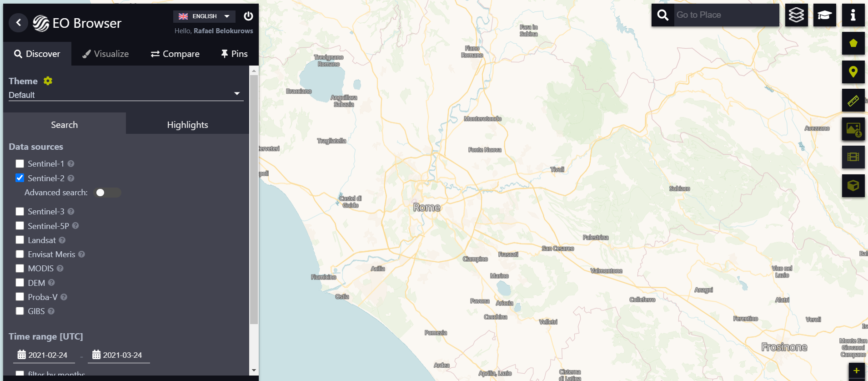Show help for Proba-V
The image size is (868, 381).
[64, 297]
